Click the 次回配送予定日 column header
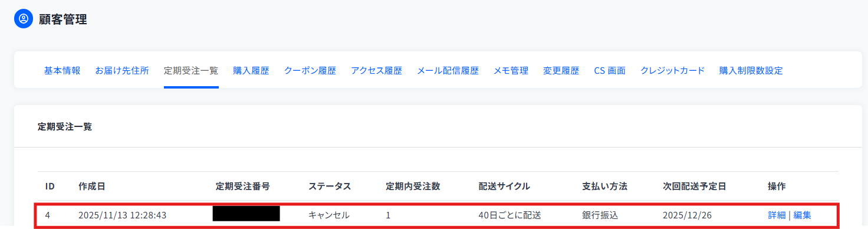This screenshot has width=868, height=229. coord(695,187)
